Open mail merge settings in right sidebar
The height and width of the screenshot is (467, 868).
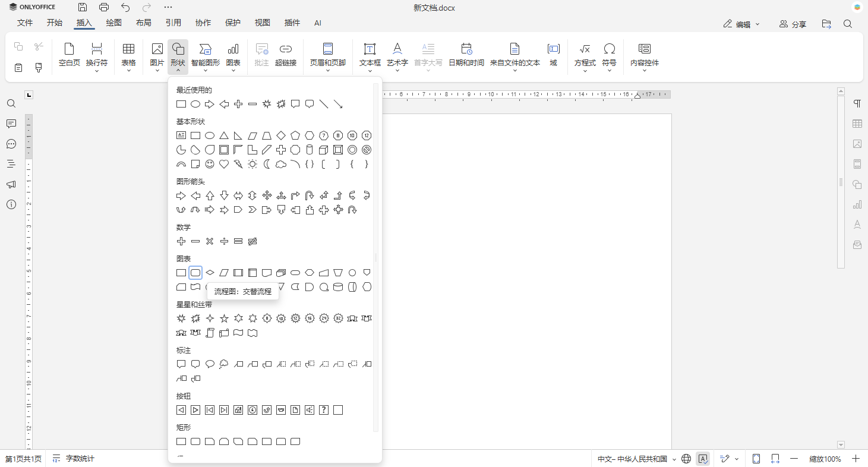click(857, 245)
